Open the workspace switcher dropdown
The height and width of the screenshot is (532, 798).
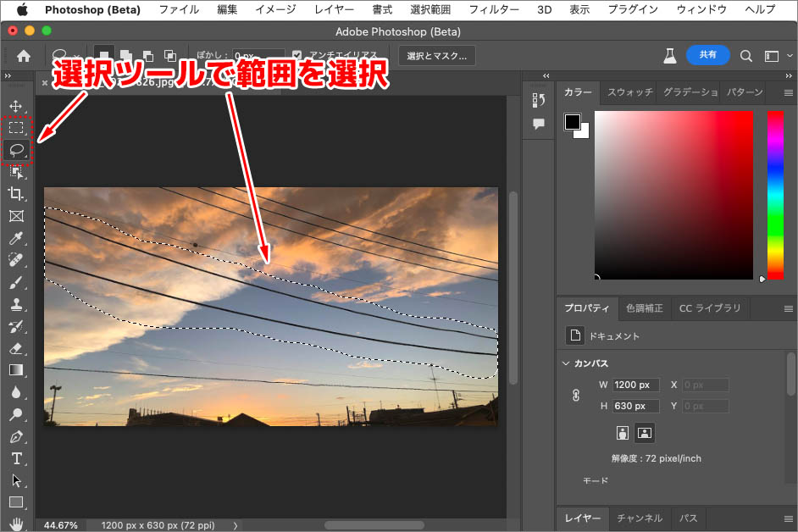coord(771,56)
